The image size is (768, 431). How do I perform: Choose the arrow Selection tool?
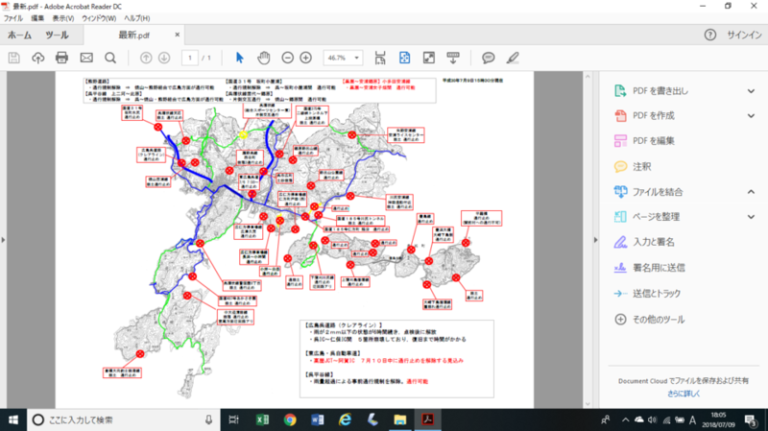[239, 58]
